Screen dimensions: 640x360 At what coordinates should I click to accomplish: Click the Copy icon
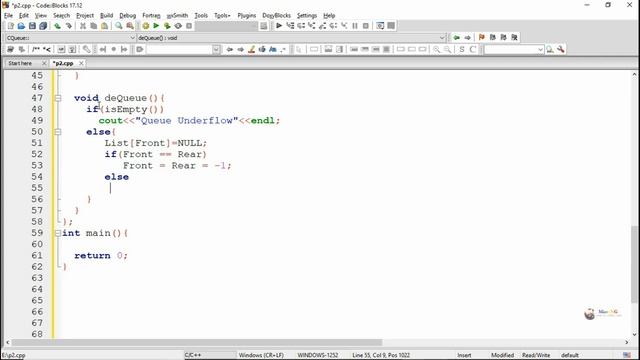(93, 26)
